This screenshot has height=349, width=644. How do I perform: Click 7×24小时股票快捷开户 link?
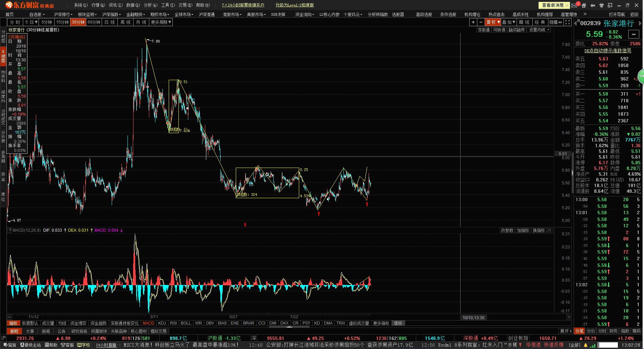click(243, 5)
